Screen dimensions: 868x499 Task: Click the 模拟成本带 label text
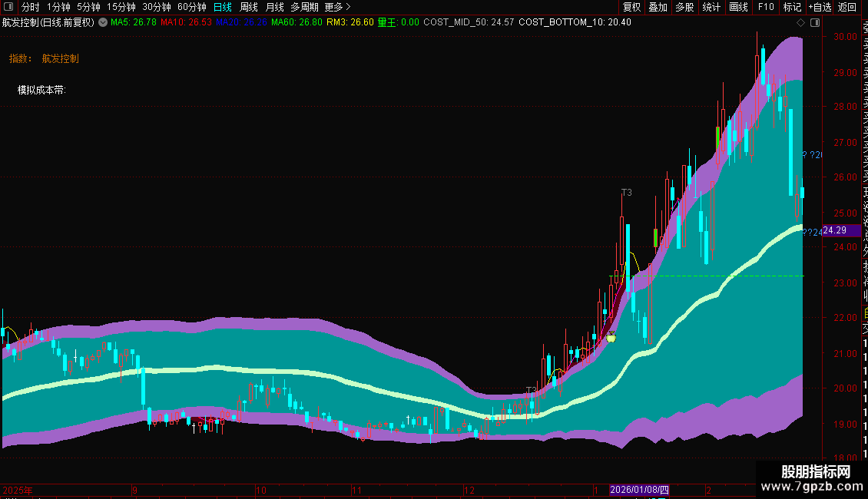41,90
